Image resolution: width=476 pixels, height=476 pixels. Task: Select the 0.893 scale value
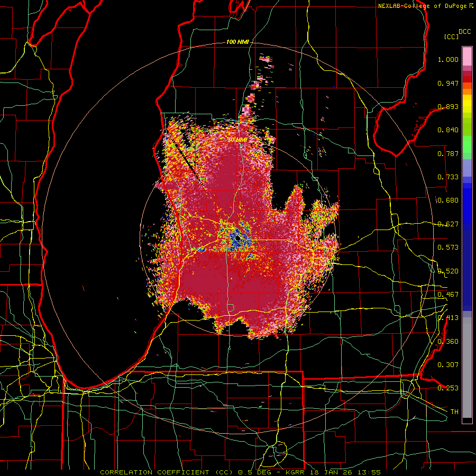(x=448, y=106)
